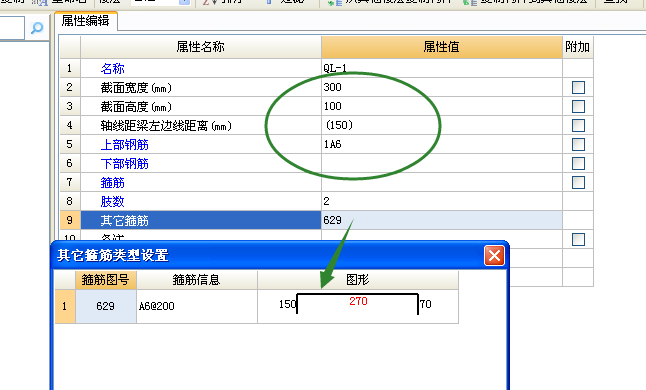Click the 下部钢筋 property link
This screenshot has height=390, width=646.
[x=124, y=163]
